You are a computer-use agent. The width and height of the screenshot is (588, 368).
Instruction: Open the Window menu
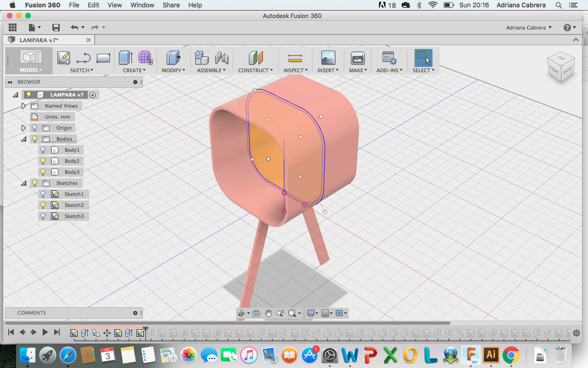pos(142,5)
